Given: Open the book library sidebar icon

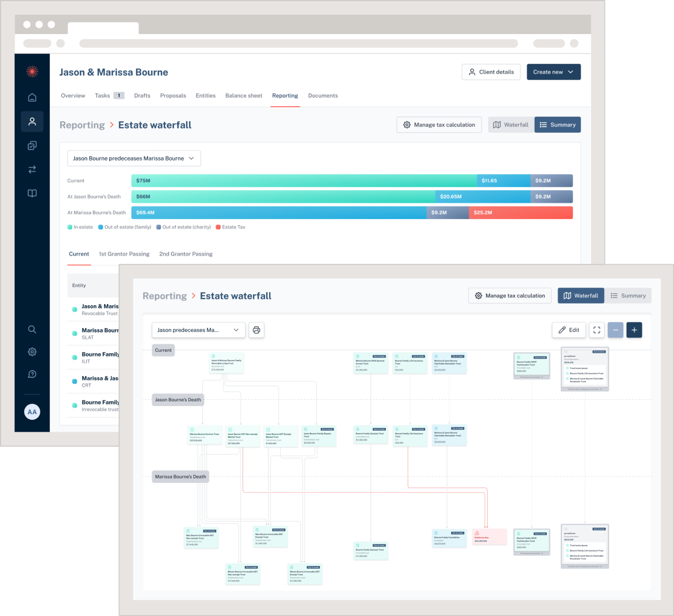Looking at the screenshot, I should point(32,193).
